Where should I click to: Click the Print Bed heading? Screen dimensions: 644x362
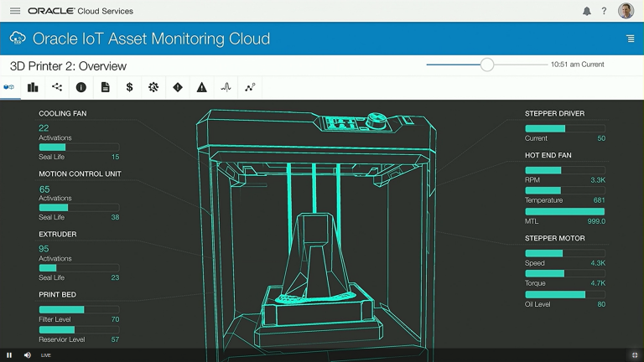pos(57,294)
